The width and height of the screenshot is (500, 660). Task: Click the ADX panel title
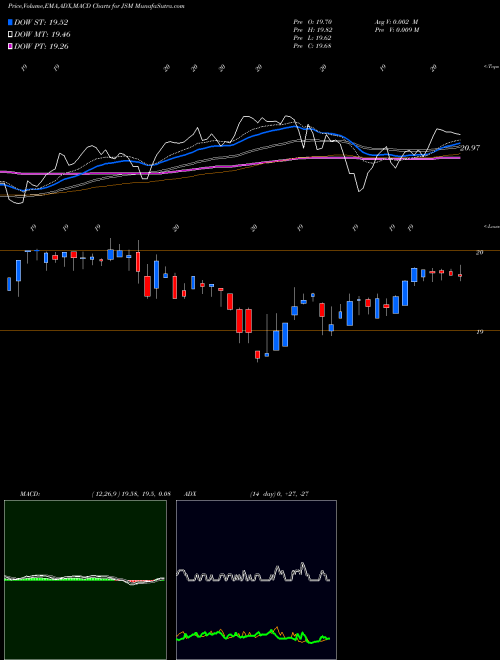pos(191,494)
